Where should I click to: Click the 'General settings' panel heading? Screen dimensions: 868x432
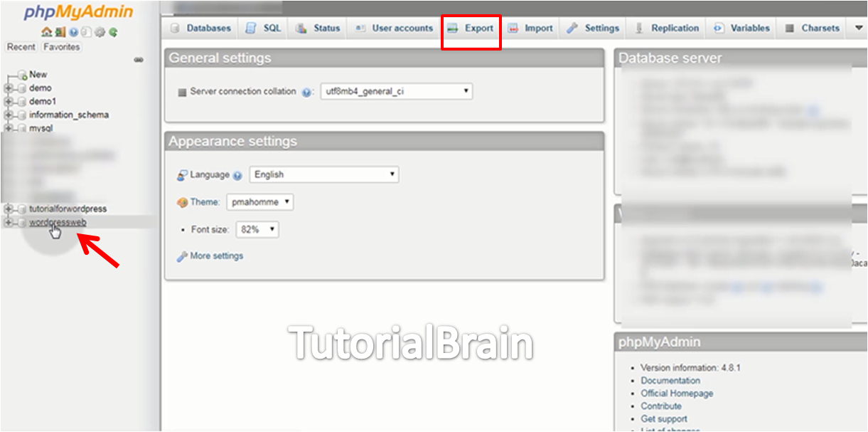[x=220, y=58]
